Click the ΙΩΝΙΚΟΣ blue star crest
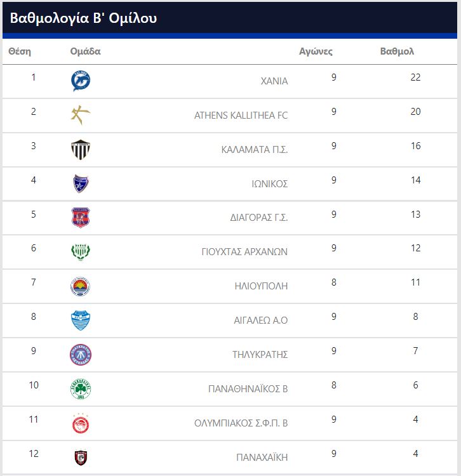Image resolution: width=461 pixels, height=476 pixels. [81, 183]
